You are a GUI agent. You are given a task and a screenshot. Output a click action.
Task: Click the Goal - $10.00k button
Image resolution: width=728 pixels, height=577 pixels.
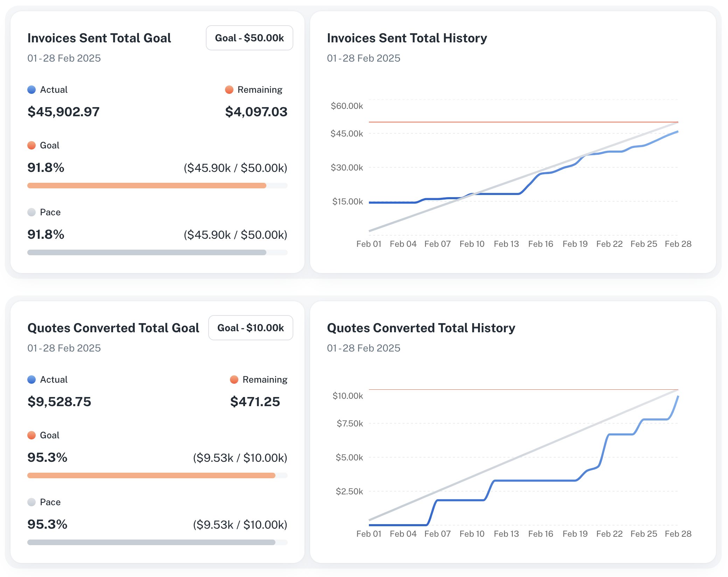(251, 328)
